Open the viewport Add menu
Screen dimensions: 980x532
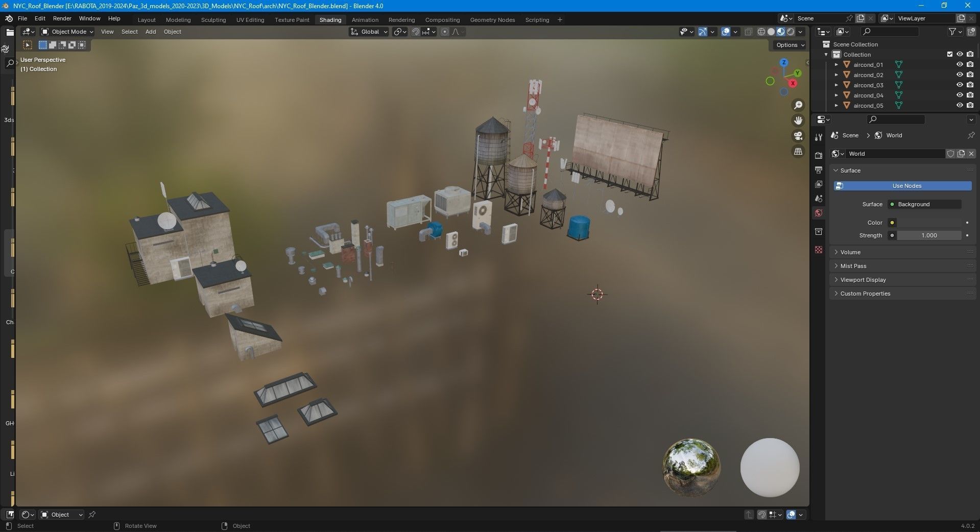click(x=151, y=32)
